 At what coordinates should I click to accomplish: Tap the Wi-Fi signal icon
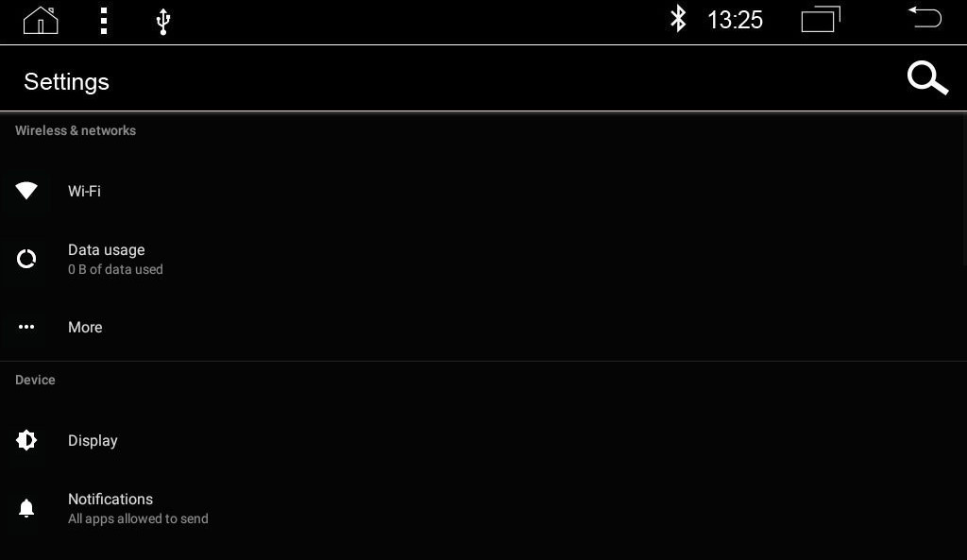pos(26,191)
